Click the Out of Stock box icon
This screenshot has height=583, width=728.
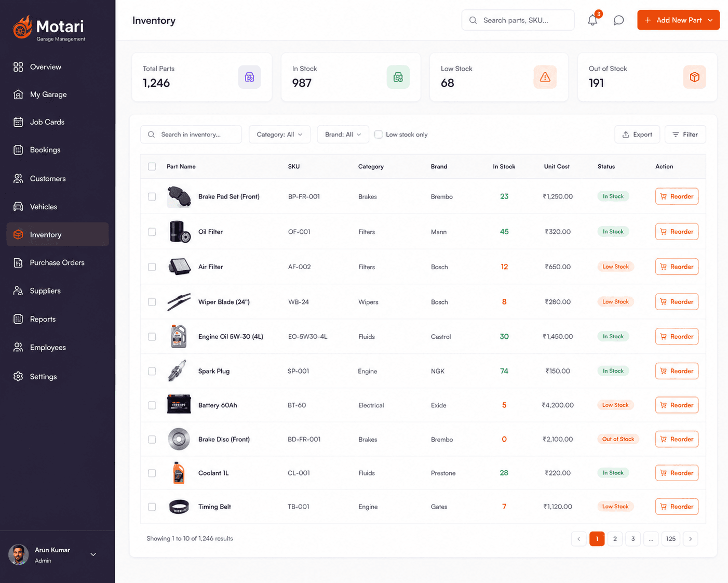(694, 77)
